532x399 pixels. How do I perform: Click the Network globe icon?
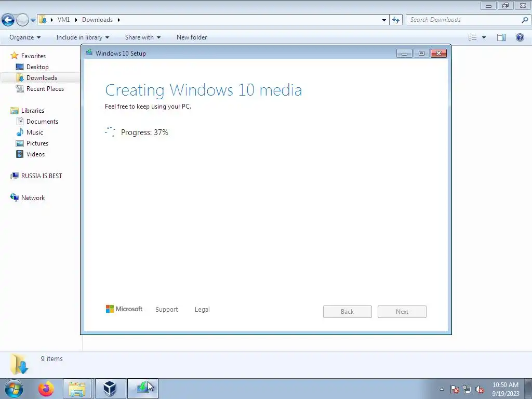coord(14,197)
